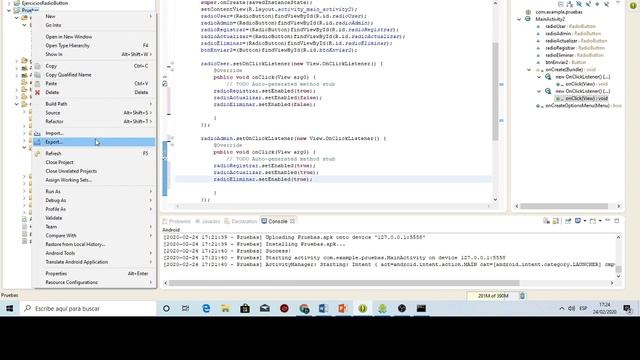The image size is (640, 360).
Task: Collapse onCreate(Bundle) node in Outline
Action: tap(529, 70)
